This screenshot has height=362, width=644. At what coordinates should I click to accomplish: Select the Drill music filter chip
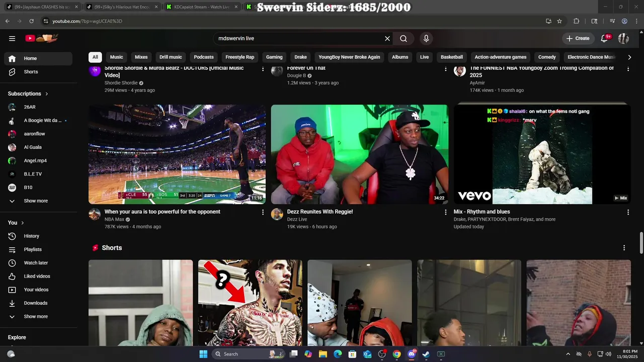pyautogui.click(x=171, y=57)
